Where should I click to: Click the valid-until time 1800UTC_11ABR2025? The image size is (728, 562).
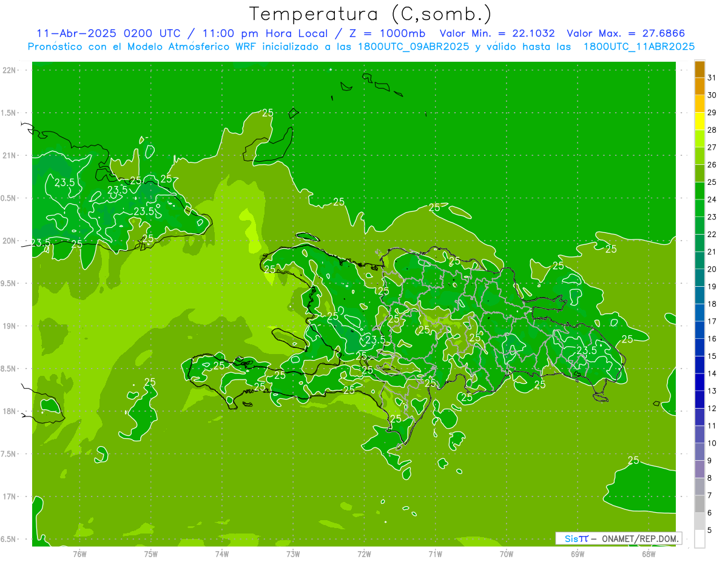639,47
